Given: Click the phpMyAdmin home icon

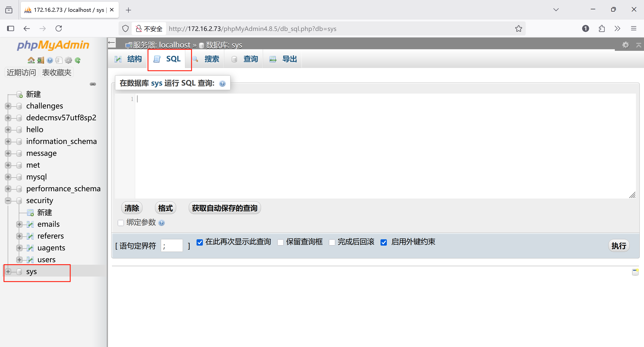Looking at the screenshot, I should point(31,60).
